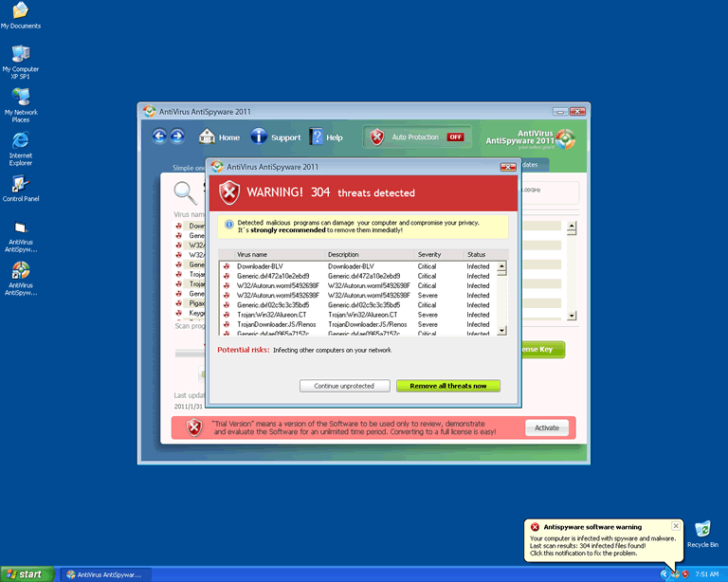Sort threat list by Severity column
This screenshot has width=728, height=582.
pos(438,254)
